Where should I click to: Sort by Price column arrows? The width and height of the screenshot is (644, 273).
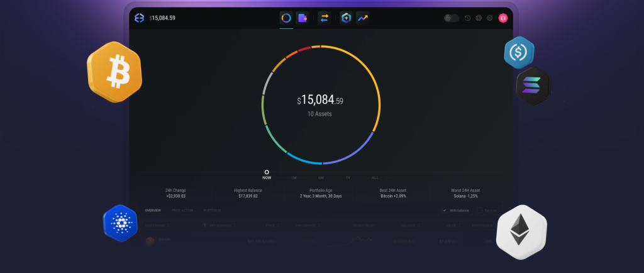click(279, 225)
